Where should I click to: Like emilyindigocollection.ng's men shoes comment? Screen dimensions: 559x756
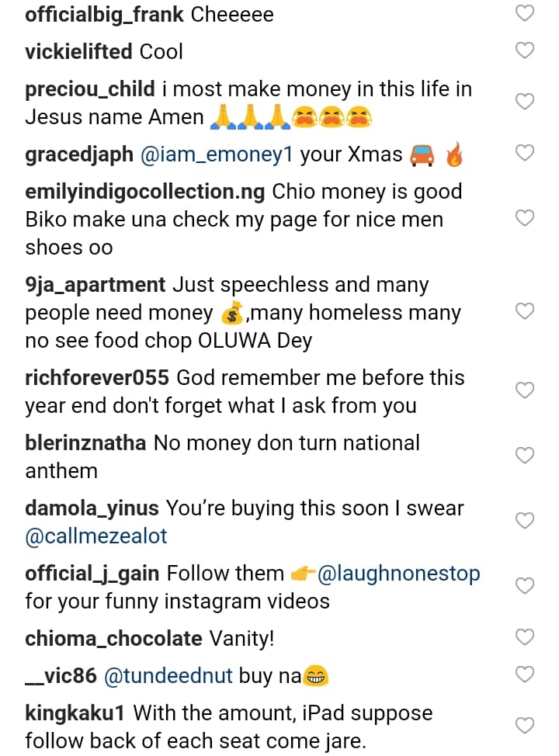point(526,218)
